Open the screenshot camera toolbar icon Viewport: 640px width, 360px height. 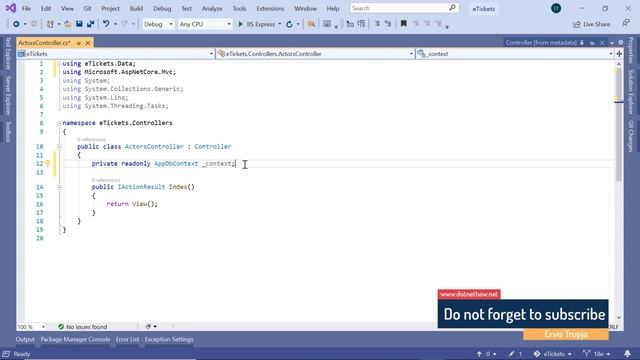click(x=327, y=24)
